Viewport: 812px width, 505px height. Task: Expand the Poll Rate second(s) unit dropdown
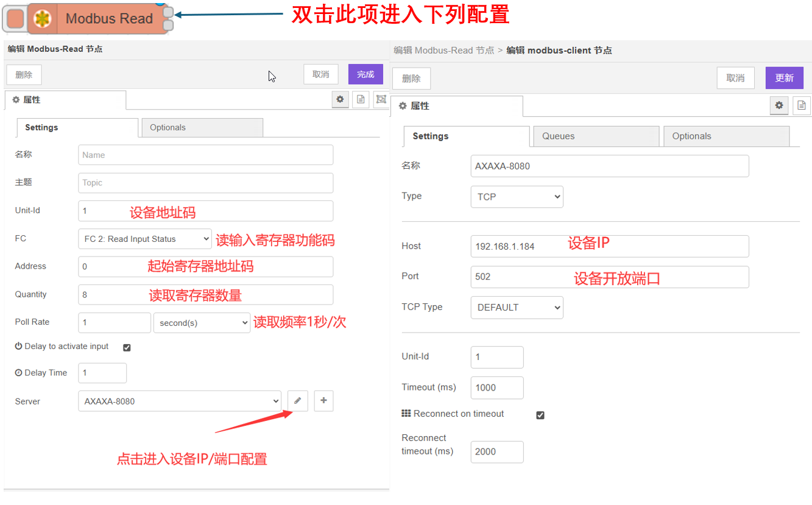[x=202, y=323]
